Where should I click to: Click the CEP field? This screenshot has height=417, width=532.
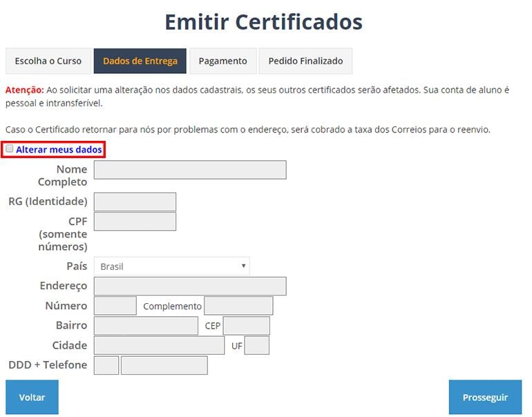[246, 325]
